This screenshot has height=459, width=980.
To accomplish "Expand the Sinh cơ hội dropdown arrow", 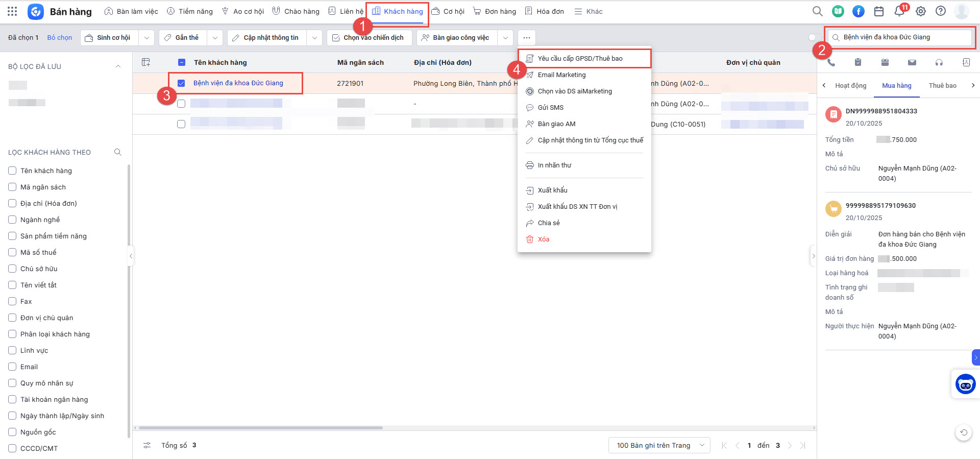I will pyautogui.click(x=146, y=38).
